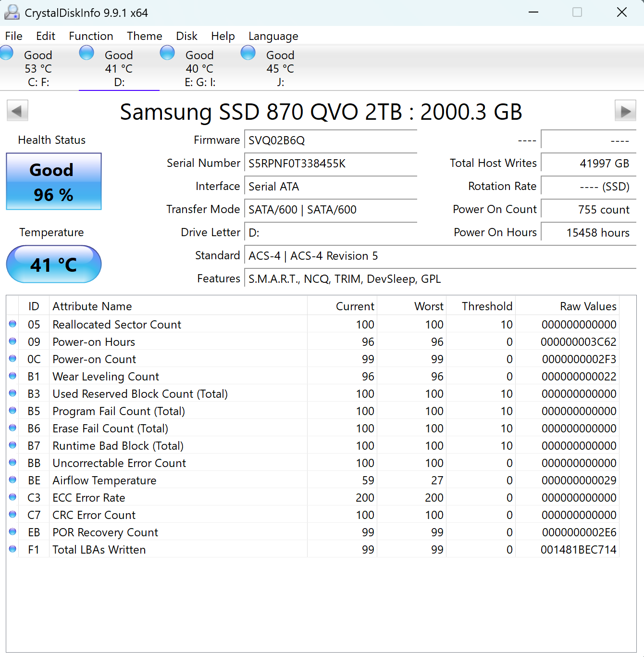Click Power On Count value 755 count
Viewport: 644px width, 657px height.
point(589,209)
